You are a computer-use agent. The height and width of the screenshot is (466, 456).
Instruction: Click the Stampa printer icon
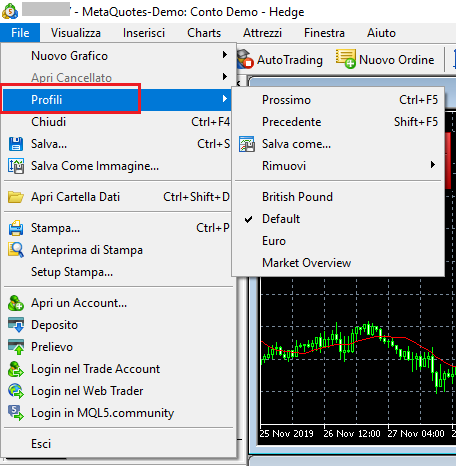coord(16,228)
